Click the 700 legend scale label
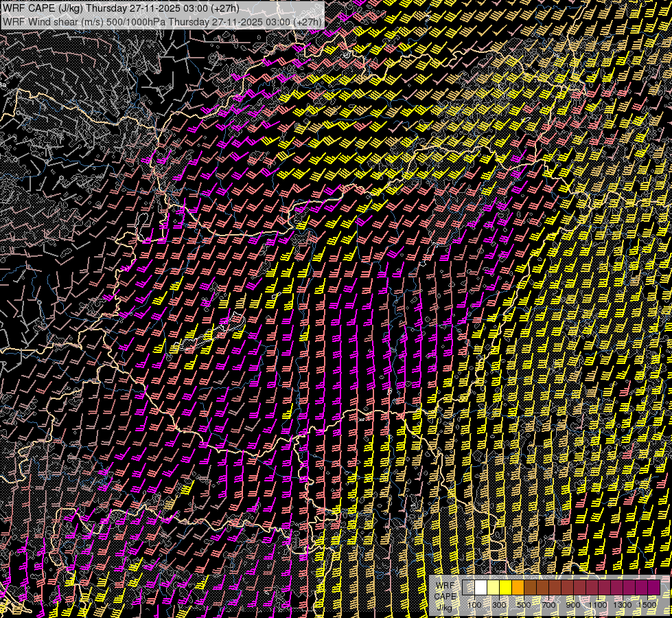The width and height of the screenshot is (672, 618). point(548,605)
